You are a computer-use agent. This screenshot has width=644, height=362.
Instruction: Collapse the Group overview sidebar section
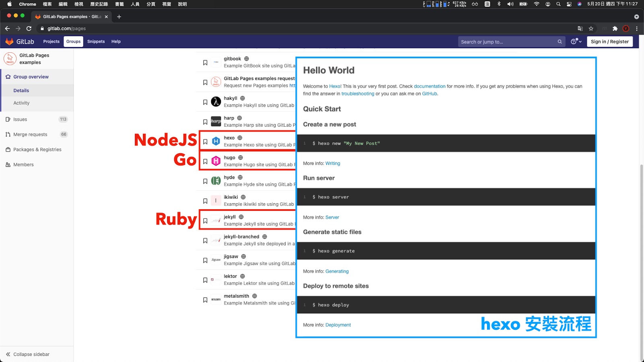pyautogui.click(x=37, y=77)
